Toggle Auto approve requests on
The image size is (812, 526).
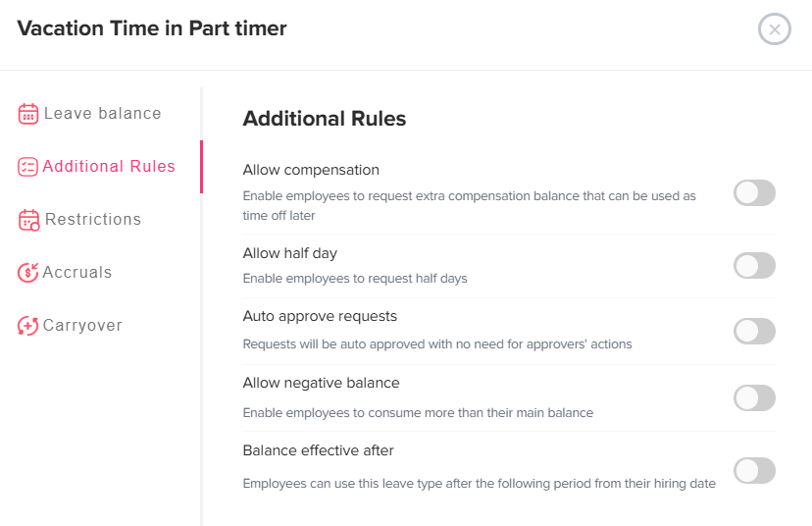(x=754, y=331)
